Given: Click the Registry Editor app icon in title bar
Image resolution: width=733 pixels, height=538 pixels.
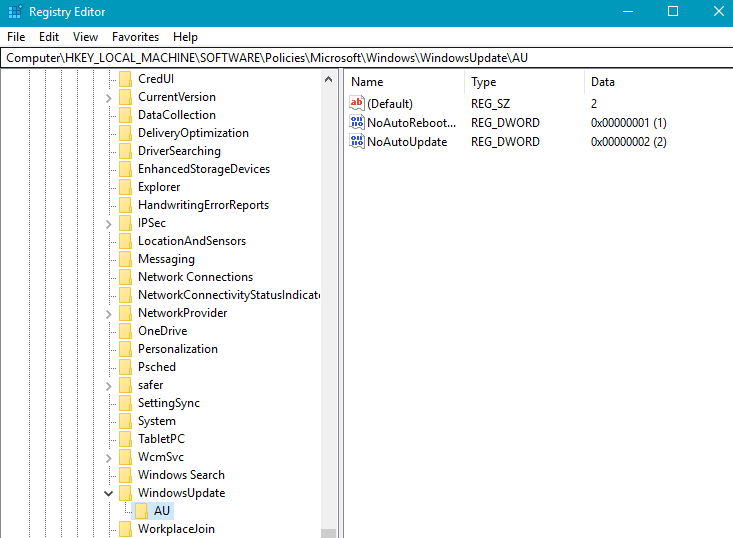Looking at the screenshot, I should pyautogui.click(x=14, y=12).
